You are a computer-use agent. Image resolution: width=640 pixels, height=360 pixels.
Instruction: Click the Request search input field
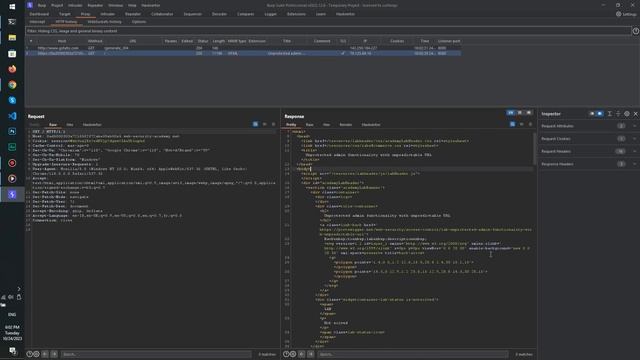(x=156, y=354)
